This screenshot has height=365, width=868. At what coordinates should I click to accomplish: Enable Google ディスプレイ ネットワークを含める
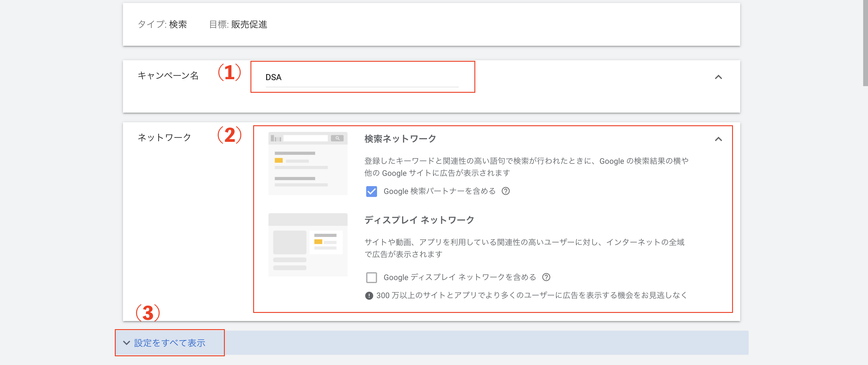click(371, 277)
